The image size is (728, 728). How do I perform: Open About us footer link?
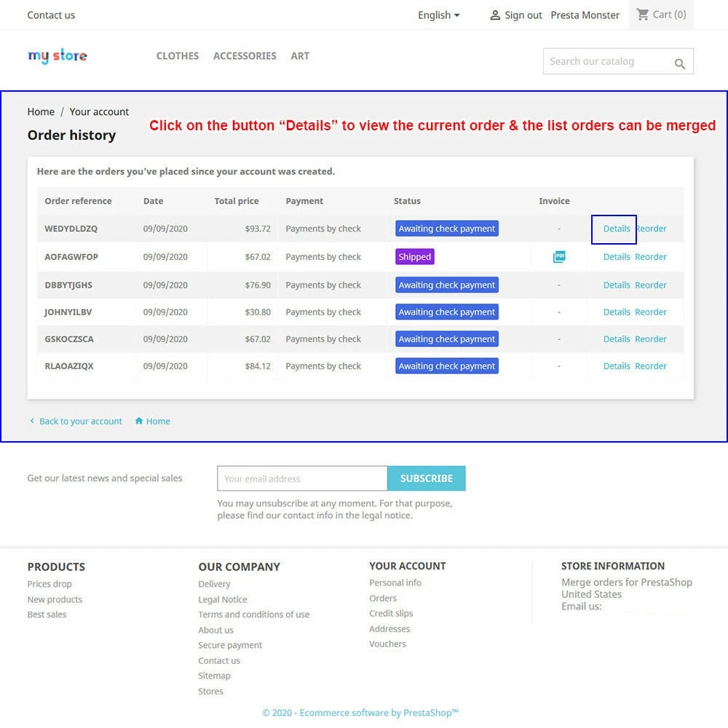pyautogui.click(x=215, y=630)
